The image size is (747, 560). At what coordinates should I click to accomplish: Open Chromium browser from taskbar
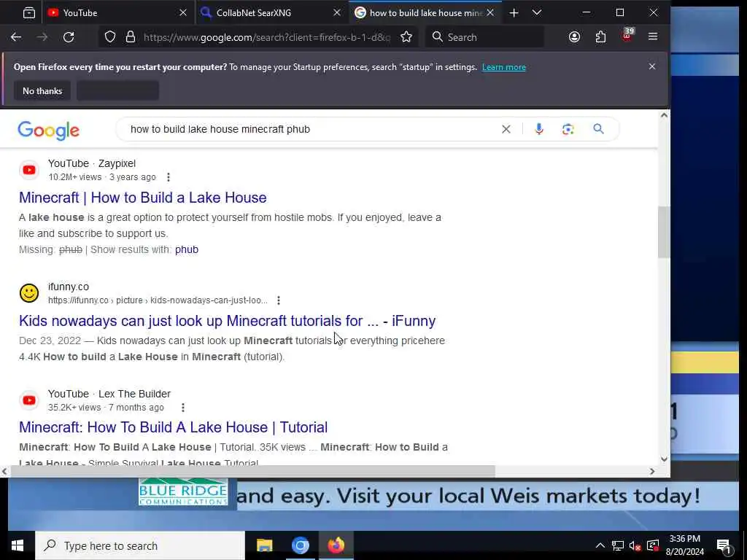click(x=300, y=545)
